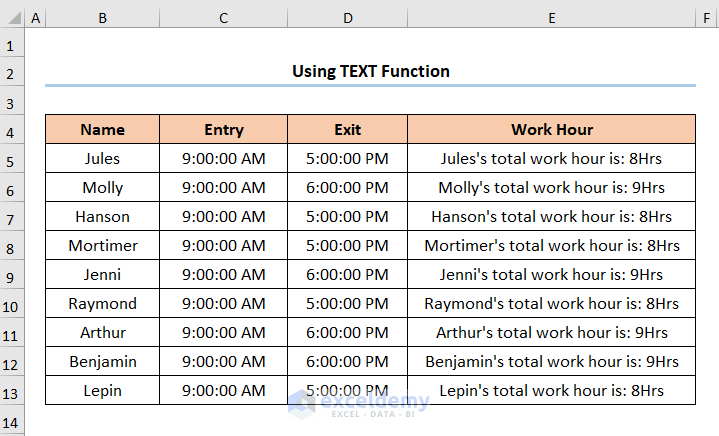Select the cell containing 'Hanson'
The width and height of the screenshot is (719, 436).
102,216
